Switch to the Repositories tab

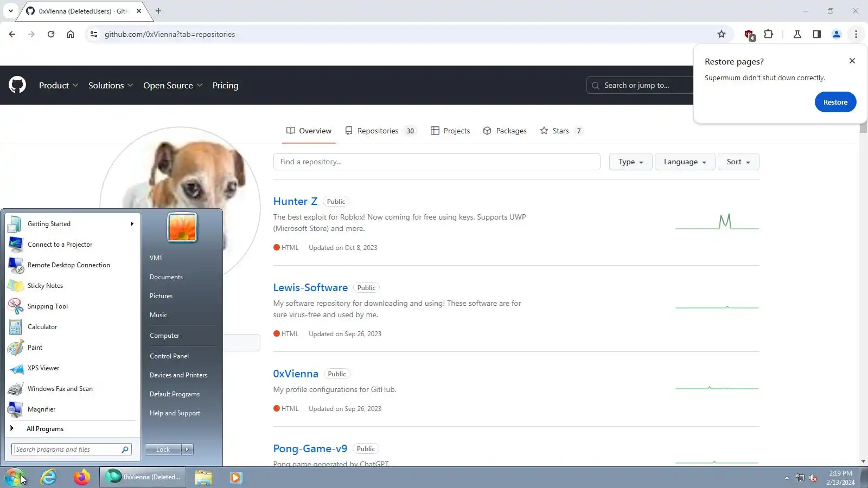pos(380,131)
